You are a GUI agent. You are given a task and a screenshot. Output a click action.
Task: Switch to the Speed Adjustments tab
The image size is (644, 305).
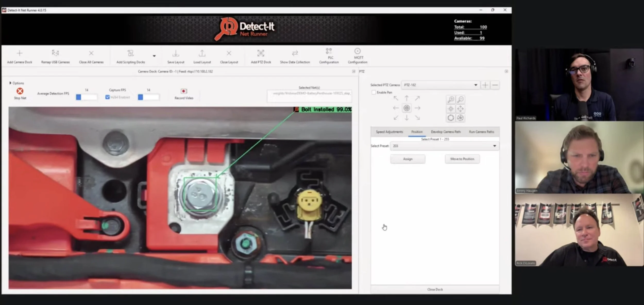click(389, 132)
